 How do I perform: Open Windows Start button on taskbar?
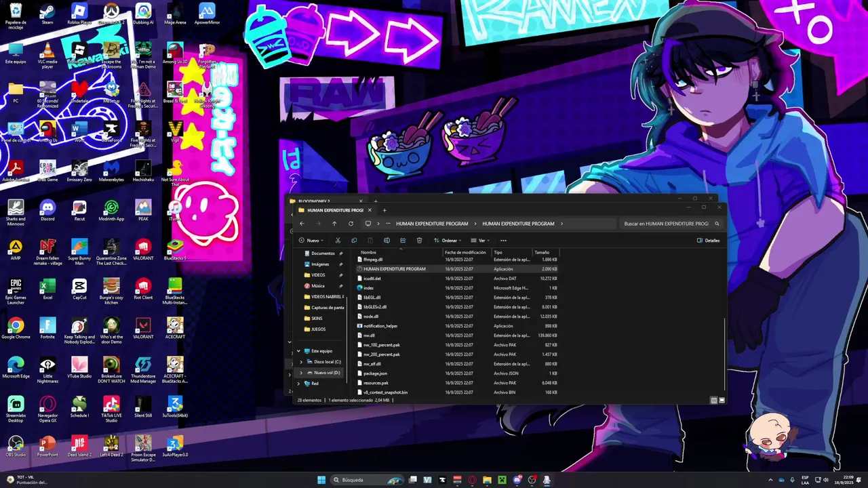(321, 480)
